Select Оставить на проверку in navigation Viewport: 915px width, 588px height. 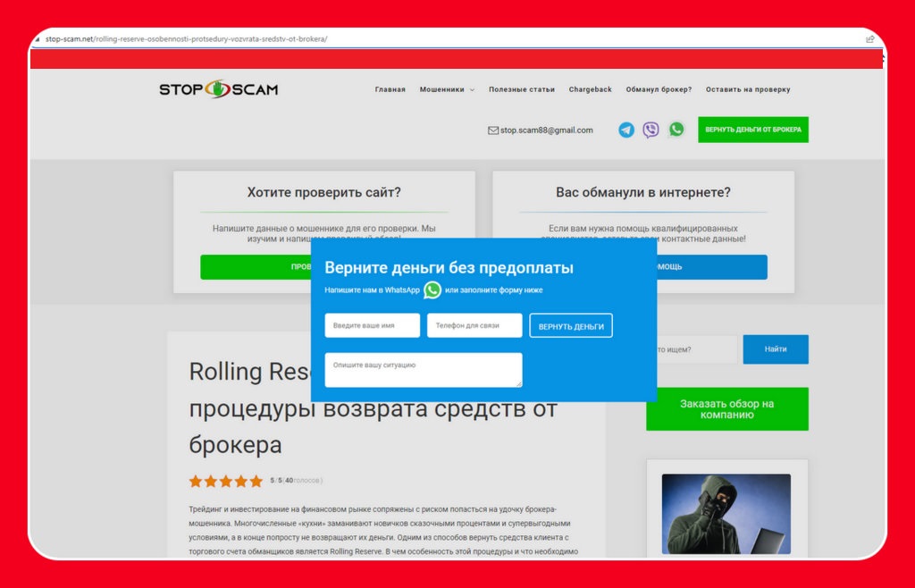coord(748,89)
